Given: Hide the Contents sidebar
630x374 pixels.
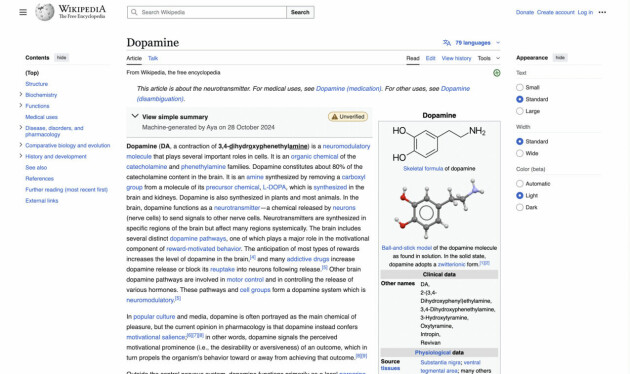Looking at the screenshot, I should pyautogui.click(x=61, y=57).
